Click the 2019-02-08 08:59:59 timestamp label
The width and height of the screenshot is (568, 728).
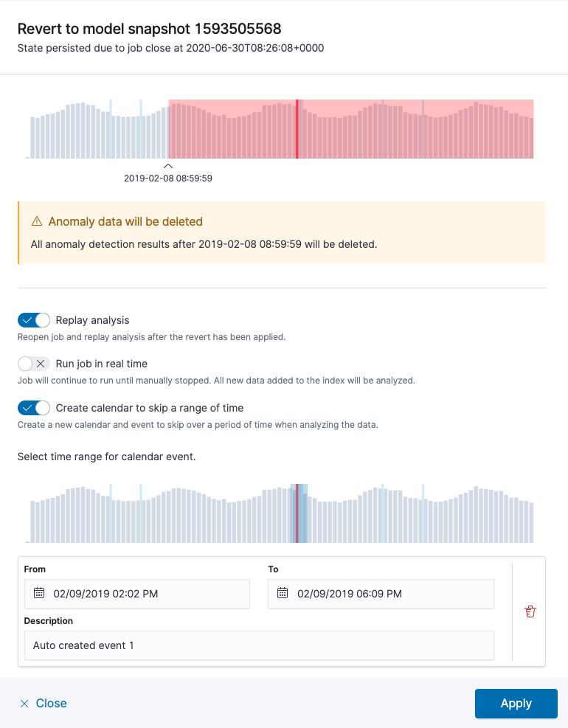pyautogui.click(x=168, y=178)
